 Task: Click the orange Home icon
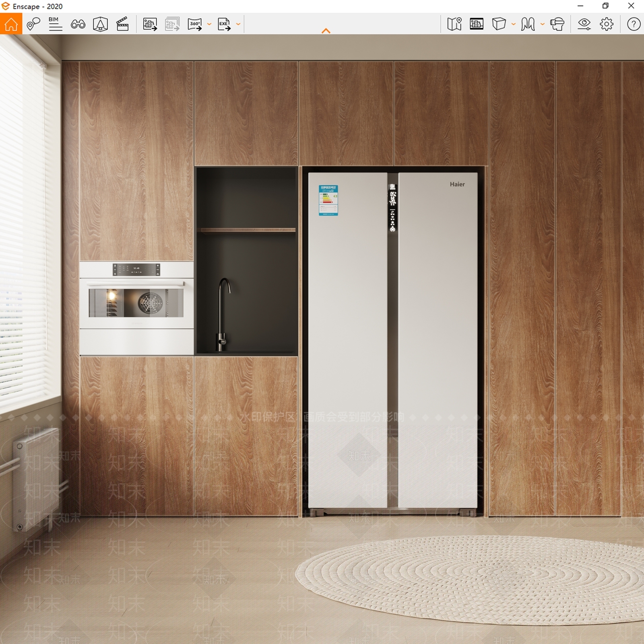click(x=11, y=24)
